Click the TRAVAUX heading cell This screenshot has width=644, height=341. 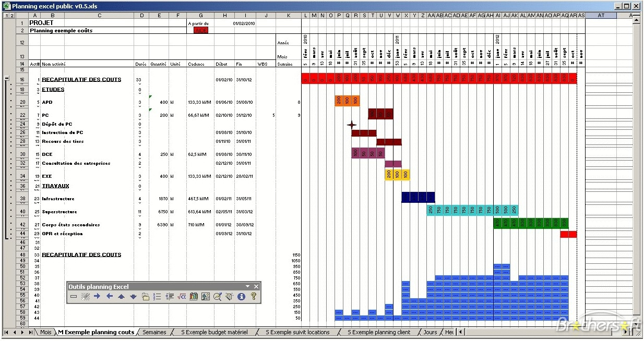[x=55, y=186]
